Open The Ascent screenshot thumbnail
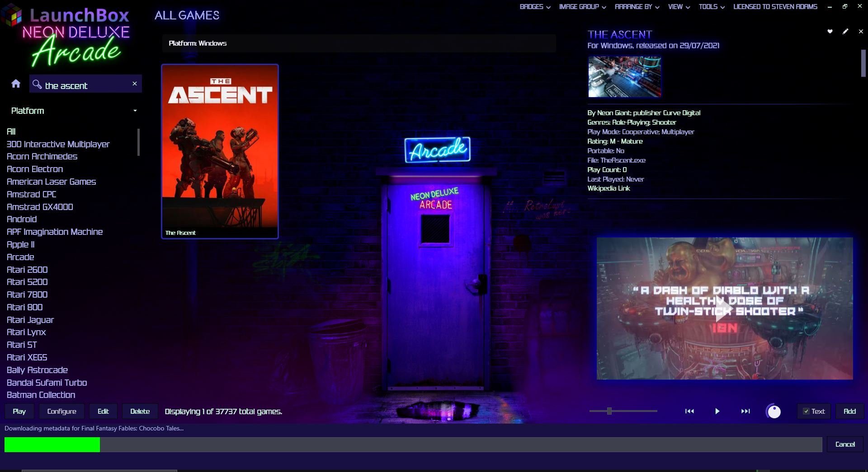Viewport: 868px width, 472px height. pyautogui.click(x=624, y=77)
